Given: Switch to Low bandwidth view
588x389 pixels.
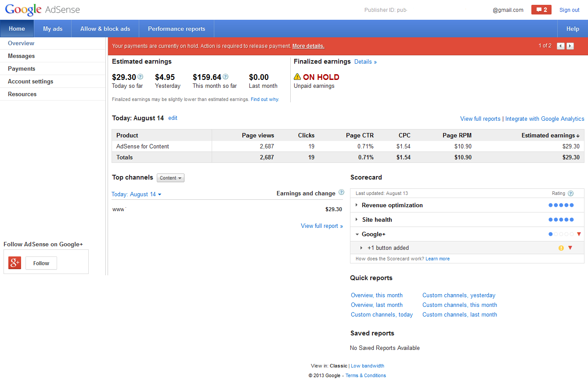Looking at the screenshot, I should 368,366.
